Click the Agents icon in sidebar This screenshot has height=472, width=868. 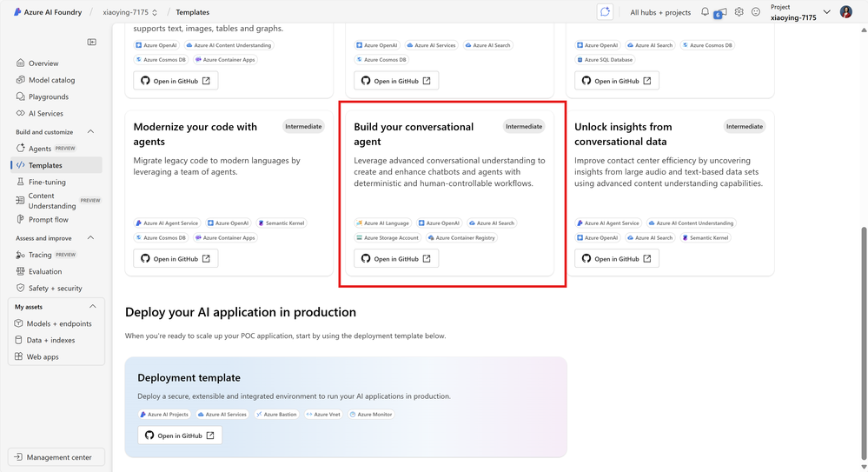click(21, 148)
